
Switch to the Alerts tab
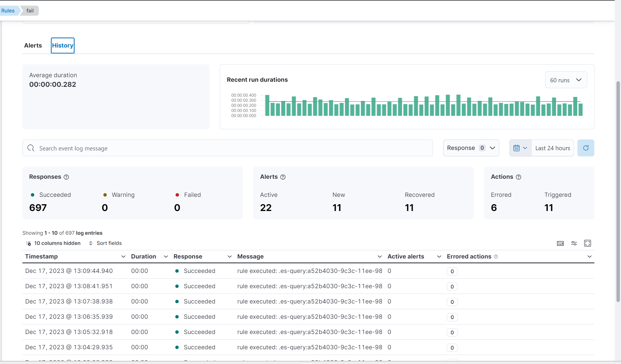[33, 46]
